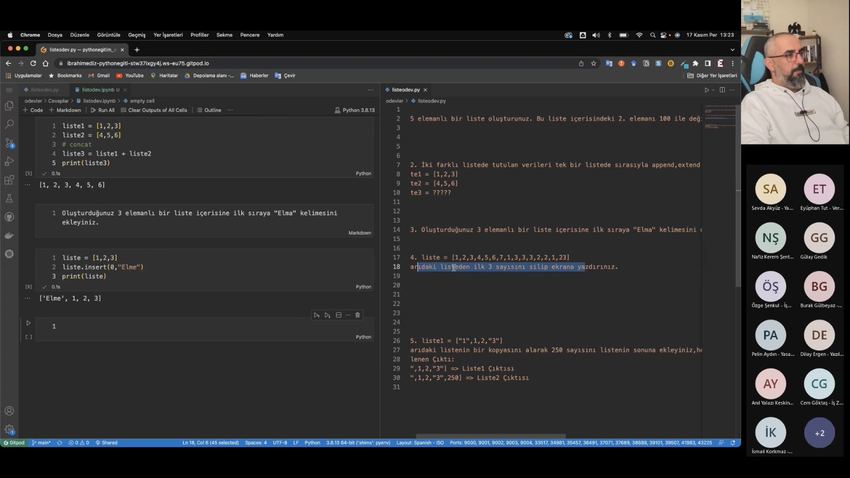Open Gmail bookmark in bookmarks bar

tap(99, 76)
